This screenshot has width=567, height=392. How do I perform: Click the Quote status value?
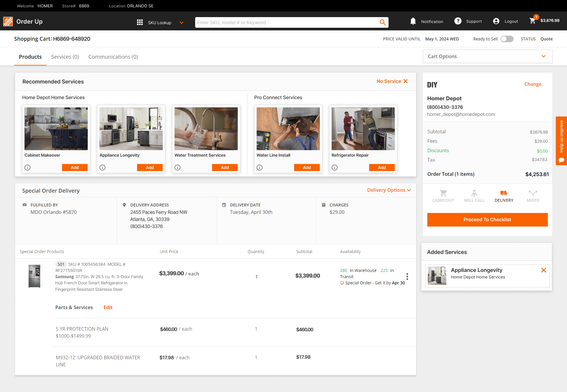pos(547,39)
